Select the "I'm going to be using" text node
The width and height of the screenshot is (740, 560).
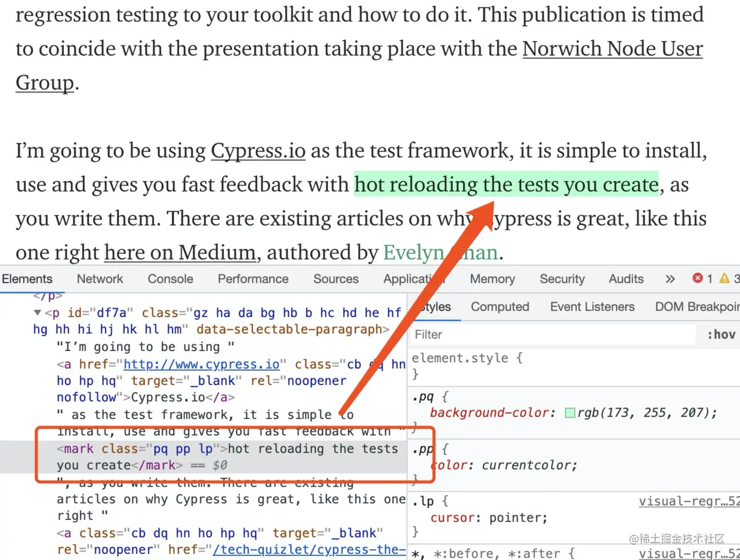146,347
